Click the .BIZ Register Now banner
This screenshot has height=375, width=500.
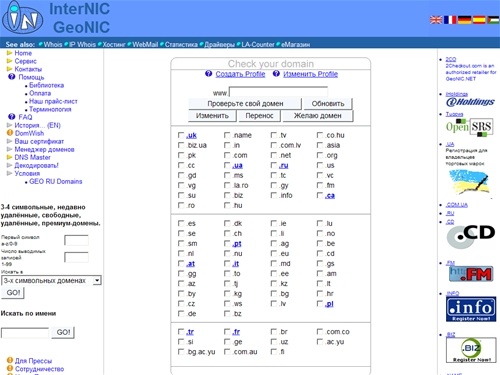[x=471, y=350]
